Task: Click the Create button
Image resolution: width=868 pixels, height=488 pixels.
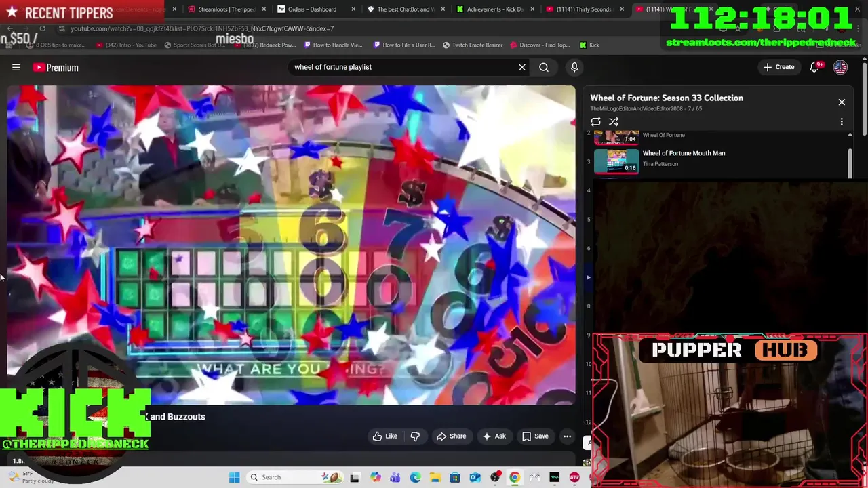Action: click(778, 67)
